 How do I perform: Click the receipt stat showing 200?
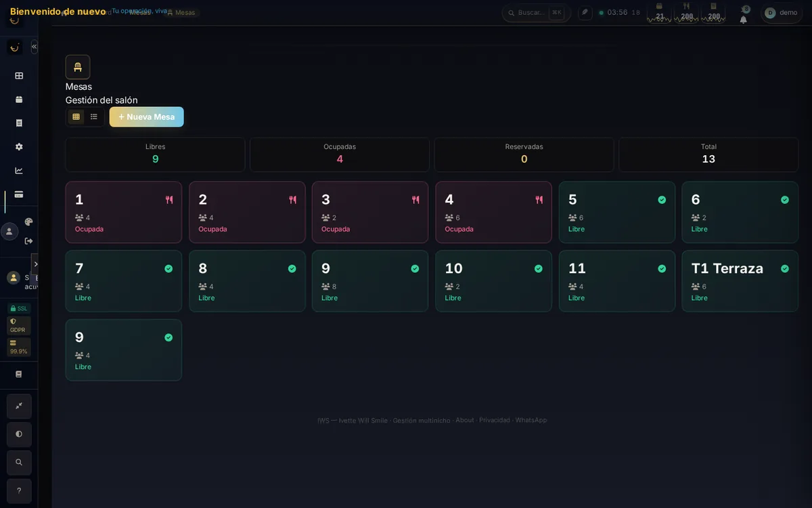(x=714, y=12)
